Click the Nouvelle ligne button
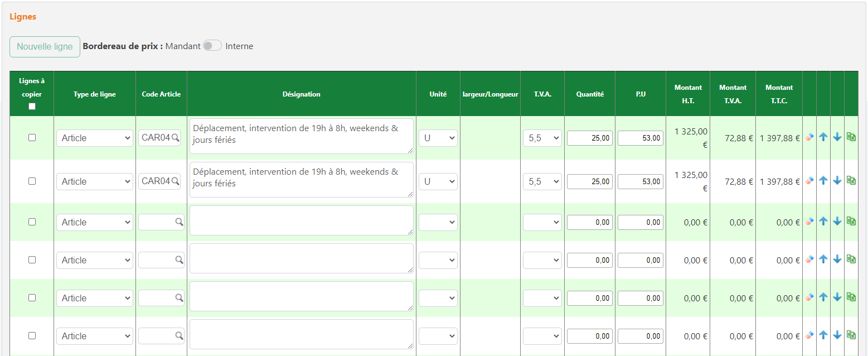The image size is (868, 356). point(45,47)
